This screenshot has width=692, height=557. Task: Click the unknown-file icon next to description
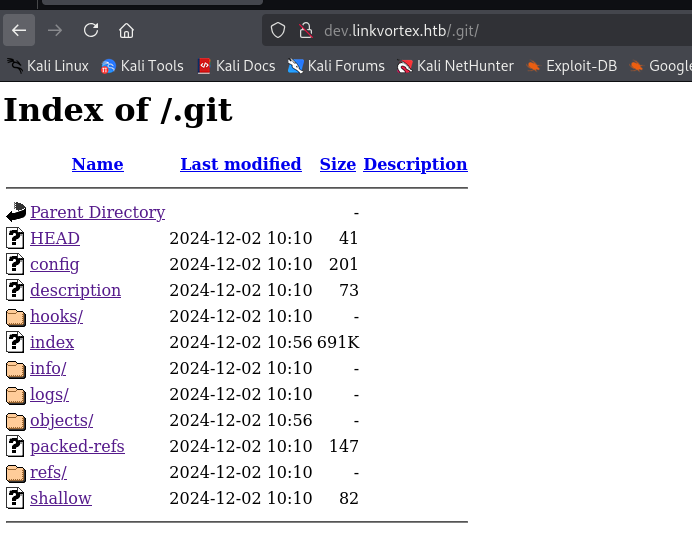(x=15, y=290)
